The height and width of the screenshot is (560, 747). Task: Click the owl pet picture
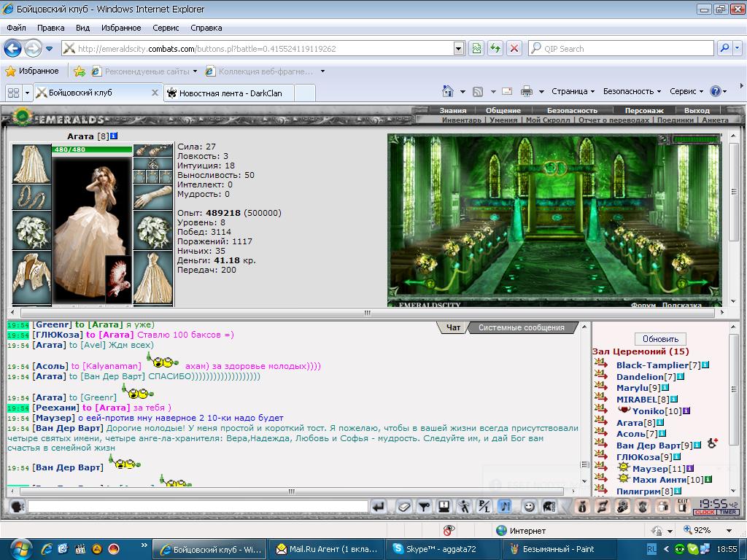118,279
